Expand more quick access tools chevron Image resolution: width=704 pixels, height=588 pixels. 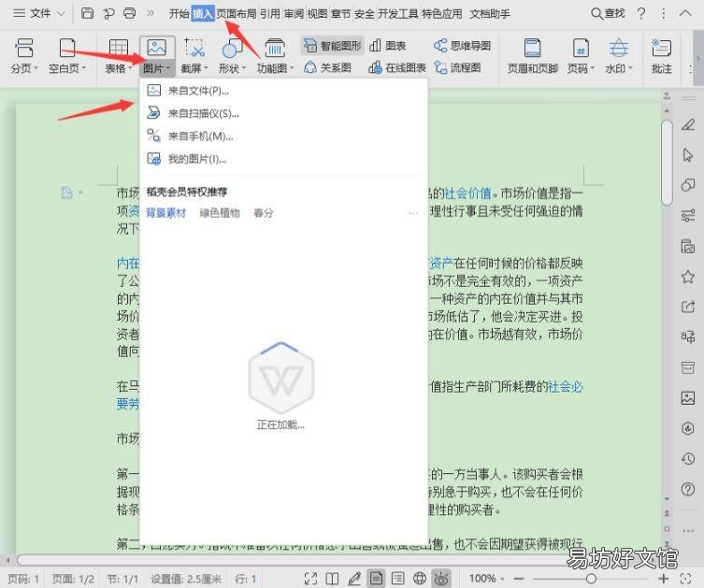point(151,13)
